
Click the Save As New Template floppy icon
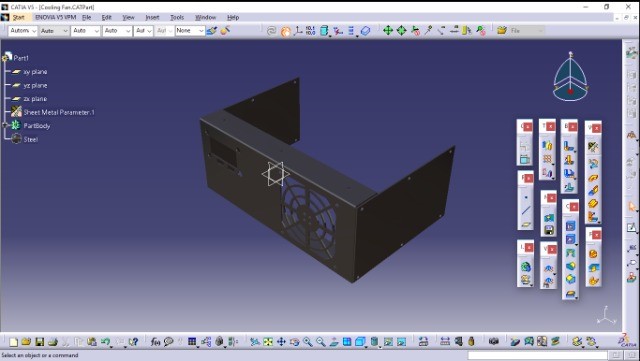coord(549,230)
